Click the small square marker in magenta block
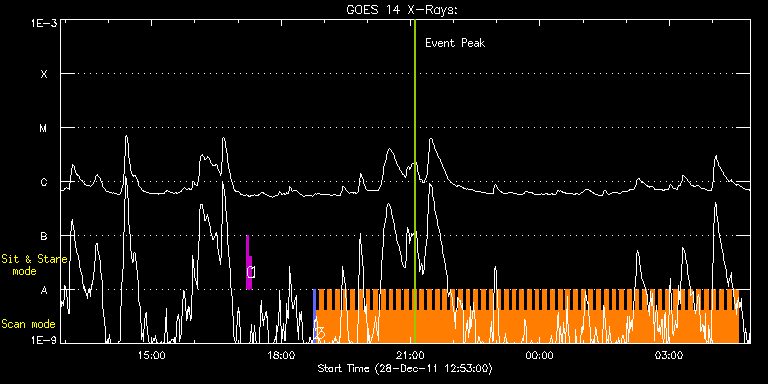Image resolution: width=768 pixels, height=384 pixels. point(251,272)
